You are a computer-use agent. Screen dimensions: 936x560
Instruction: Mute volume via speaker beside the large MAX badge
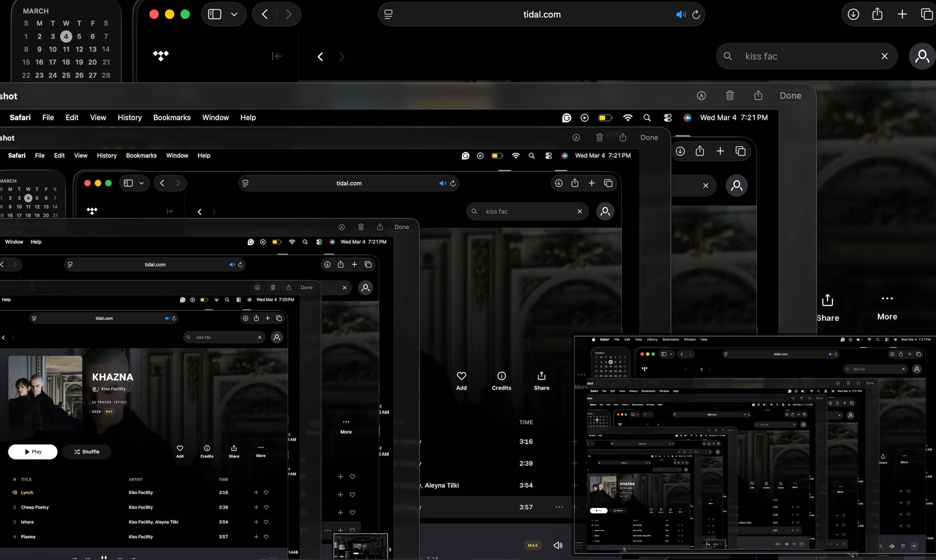558,545
